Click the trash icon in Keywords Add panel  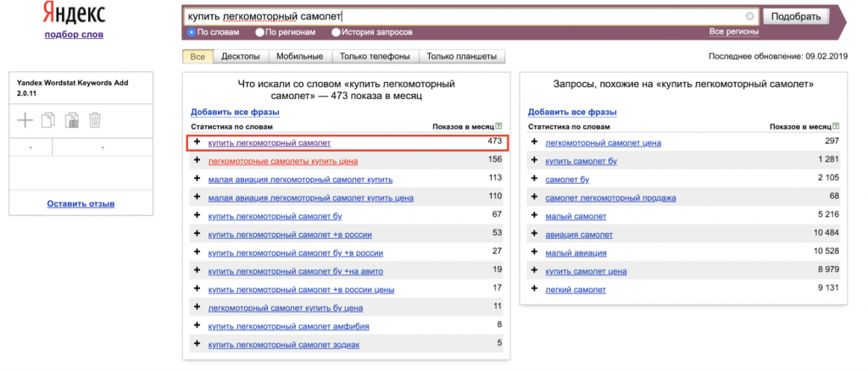click(95, 119)
